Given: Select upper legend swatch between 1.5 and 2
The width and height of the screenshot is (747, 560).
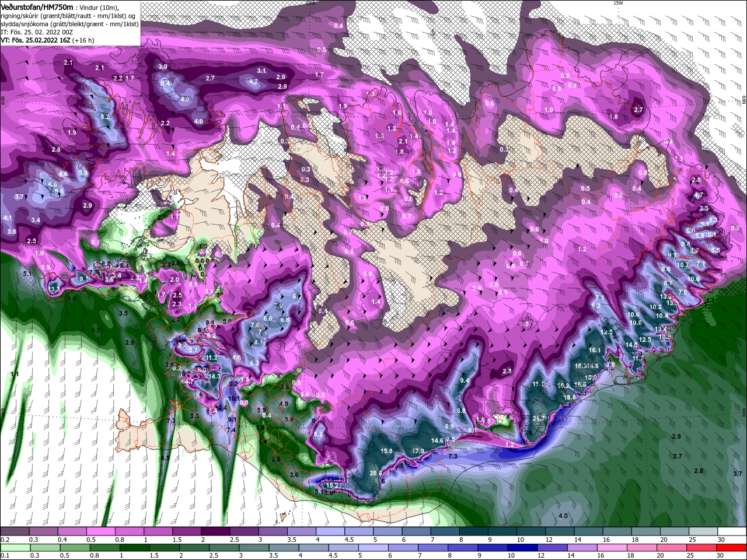Looking at the screenshot, I should (186, 531).
